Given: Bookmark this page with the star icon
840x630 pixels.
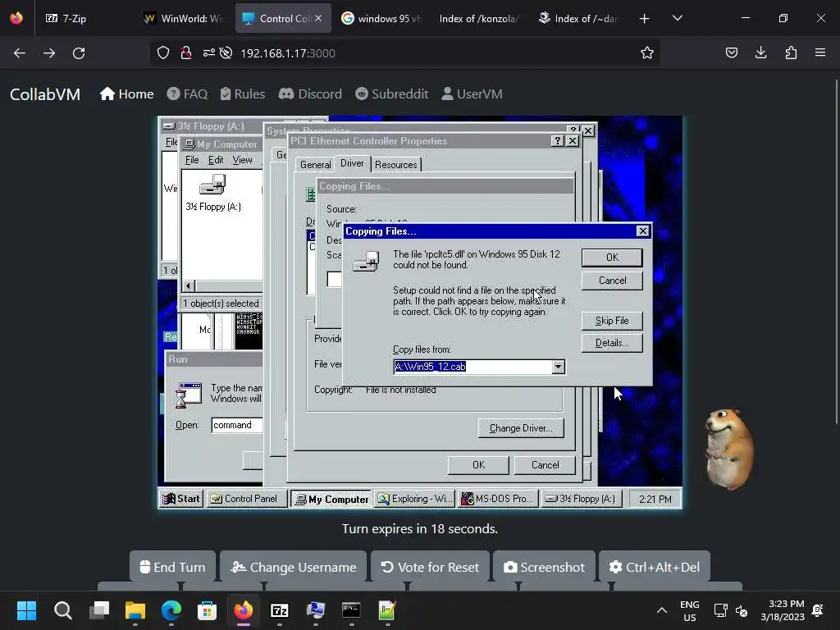Looking at the screenshot, I should click(646, 53).
